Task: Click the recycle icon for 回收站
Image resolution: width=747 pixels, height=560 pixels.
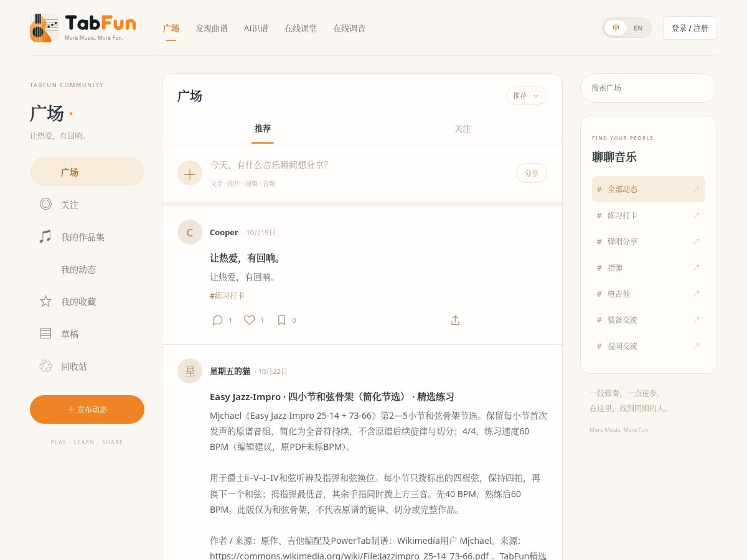Action: [45, 366]
